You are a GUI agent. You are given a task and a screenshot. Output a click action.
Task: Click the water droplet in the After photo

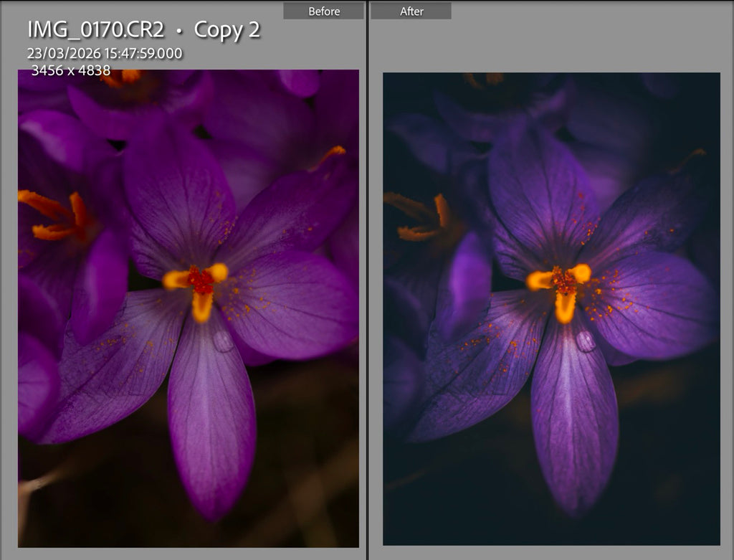click(x=586, y=341)
